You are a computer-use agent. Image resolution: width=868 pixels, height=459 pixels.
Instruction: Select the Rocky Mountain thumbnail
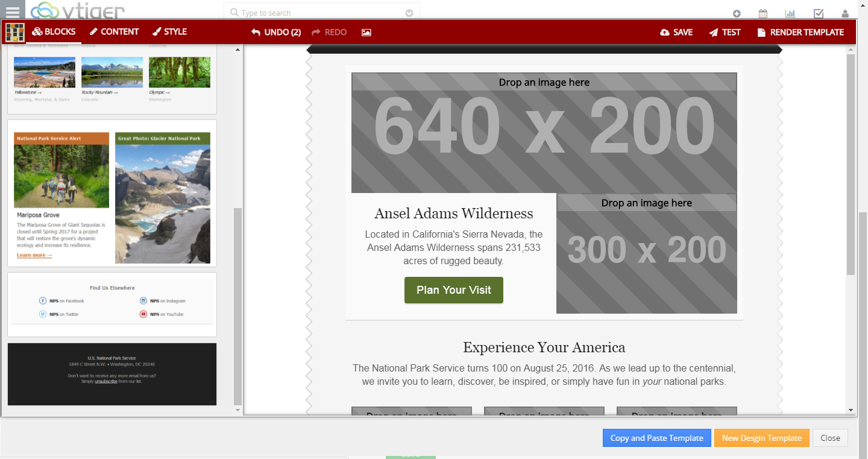click(x=112, y=72)
